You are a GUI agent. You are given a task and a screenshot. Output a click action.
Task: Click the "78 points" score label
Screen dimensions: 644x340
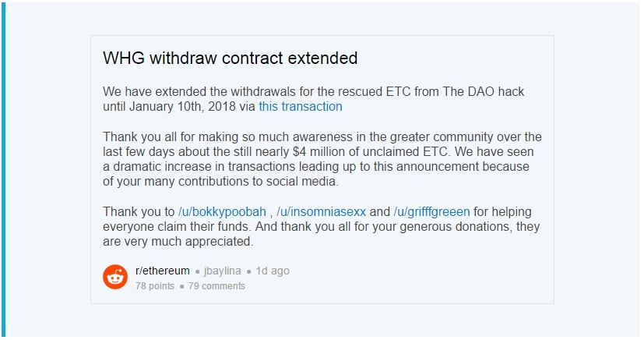pos(155,286)
